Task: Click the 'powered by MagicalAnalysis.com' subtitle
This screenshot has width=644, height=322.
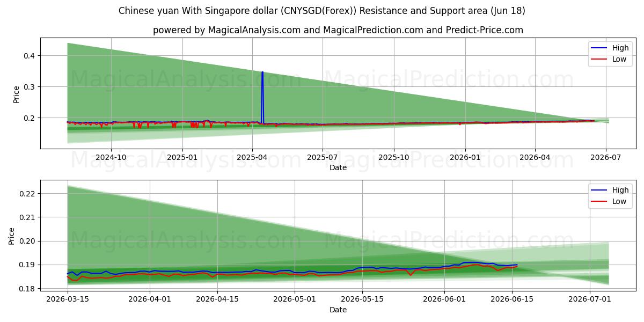Action: tap(338, 30)
